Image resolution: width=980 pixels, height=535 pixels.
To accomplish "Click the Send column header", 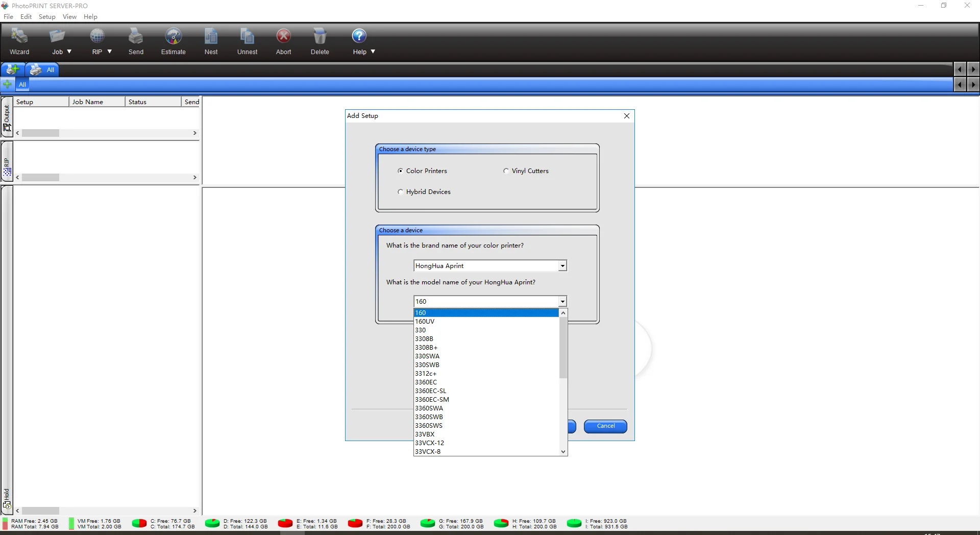I will [x=191, y=102].
